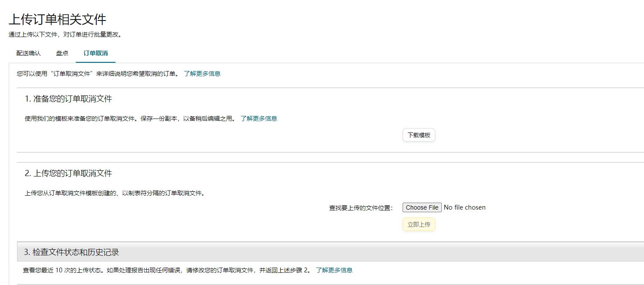Expand the 3. 检查文件状态和历史记录 section header
This screenshot has width=644, height=285.
pos(330,252)
